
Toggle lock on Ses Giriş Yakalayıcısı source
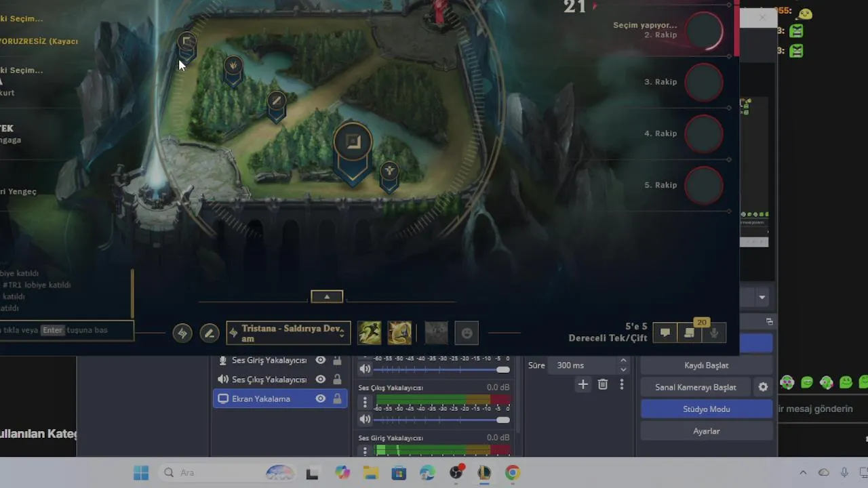click(337, 360)
